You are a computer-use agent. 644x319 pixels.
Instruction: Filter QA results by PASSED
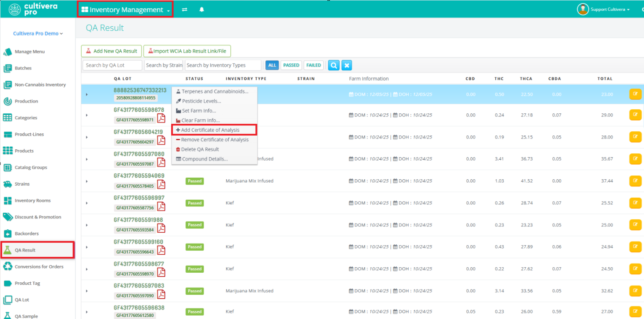[291, 65]
